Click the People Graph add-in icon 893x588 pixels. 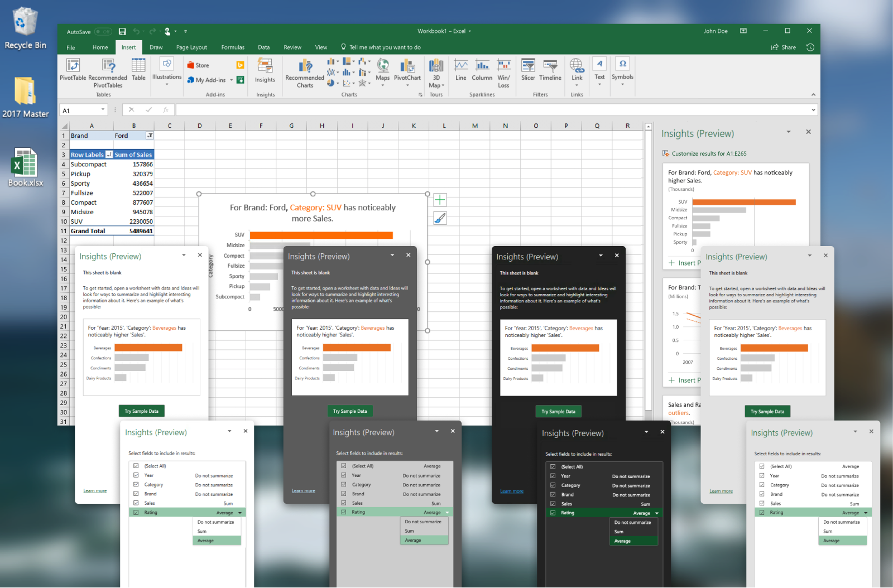click(241, 80)
